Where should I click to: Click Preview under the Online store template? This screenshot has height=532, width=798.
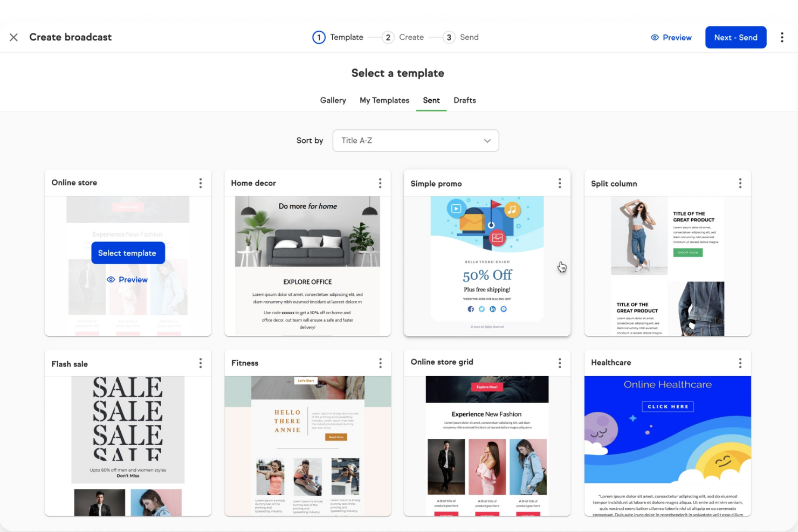coord(128,279)
